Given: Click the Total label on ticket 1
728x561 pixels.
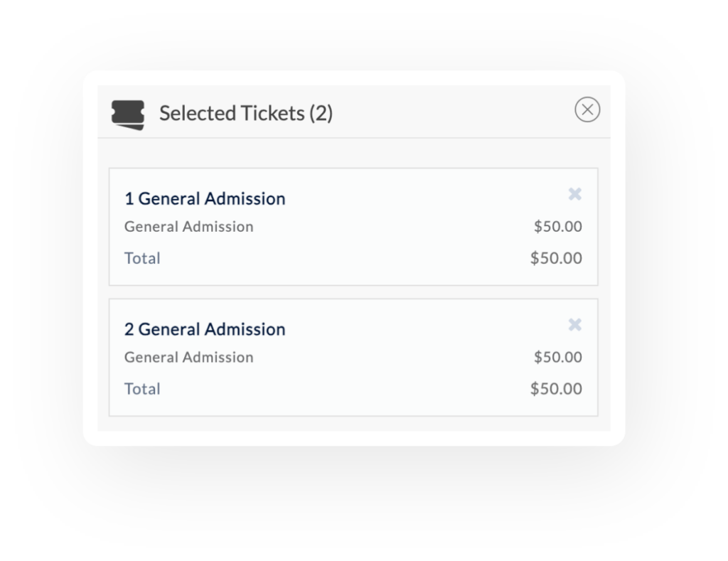Looking at the screenshot, I should [x=142, y=258].
